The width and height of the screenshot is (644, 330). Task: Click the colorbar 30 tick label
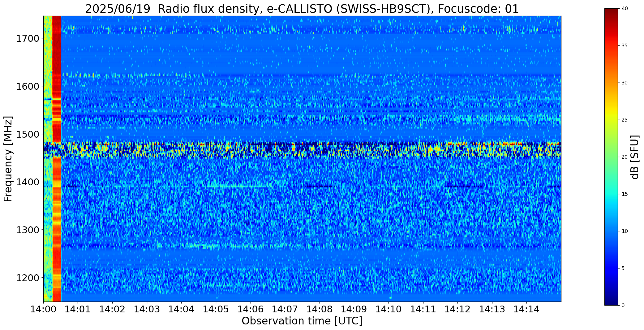click(x=625, y=83)
